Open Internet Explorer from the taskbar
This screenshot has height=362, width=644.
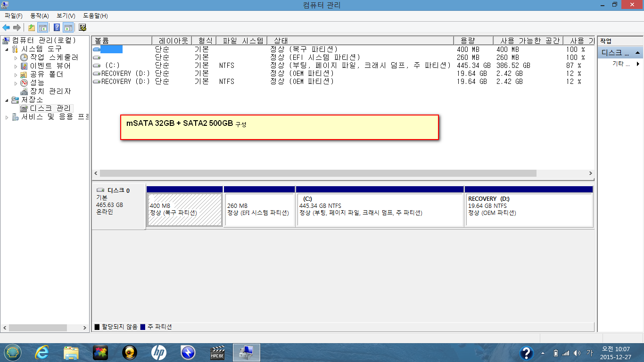pyautogui.click(x=42, y=353)
